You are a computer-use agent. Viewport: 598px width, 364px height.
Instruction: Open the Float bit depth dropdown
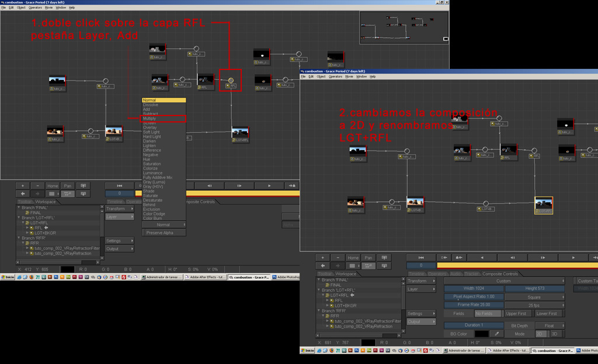[x=550, y=326]
